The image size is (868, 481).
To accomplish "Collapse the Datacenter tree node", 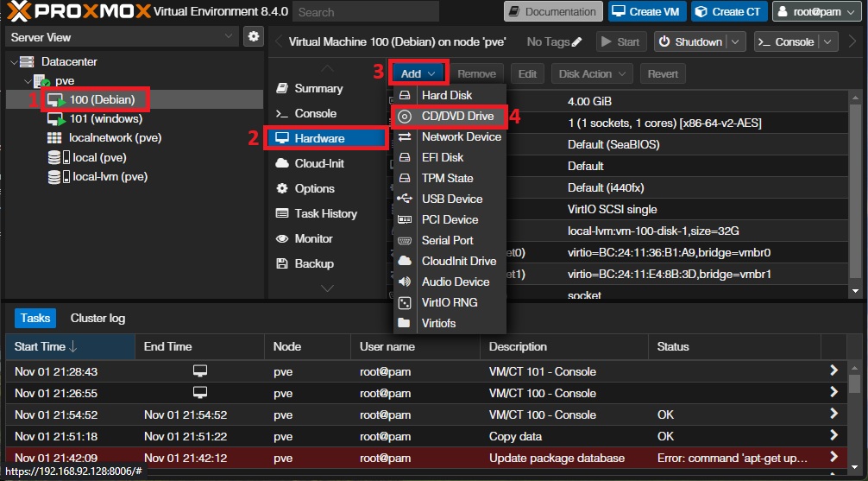I will [14, 62].
